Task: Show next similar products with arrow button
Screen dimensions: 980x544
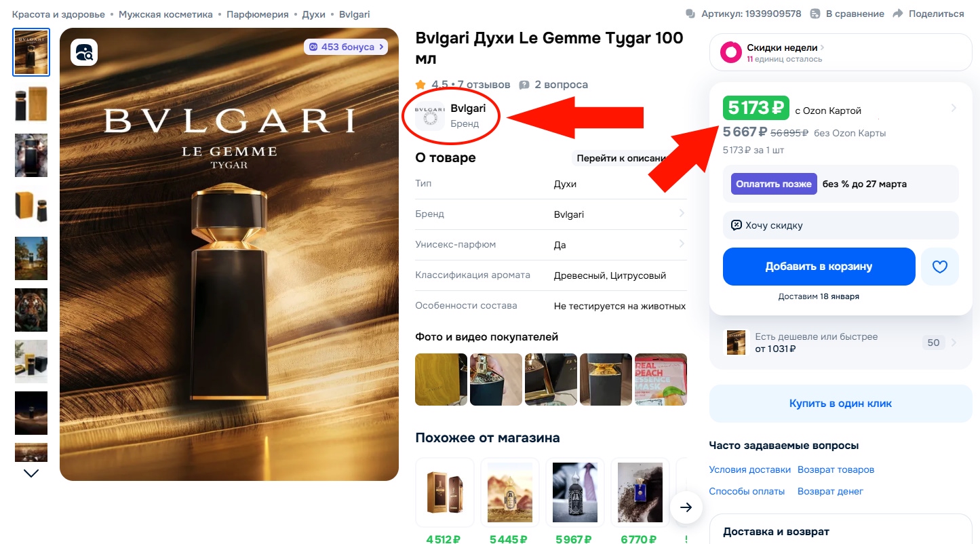Action: tap(686, 507)
